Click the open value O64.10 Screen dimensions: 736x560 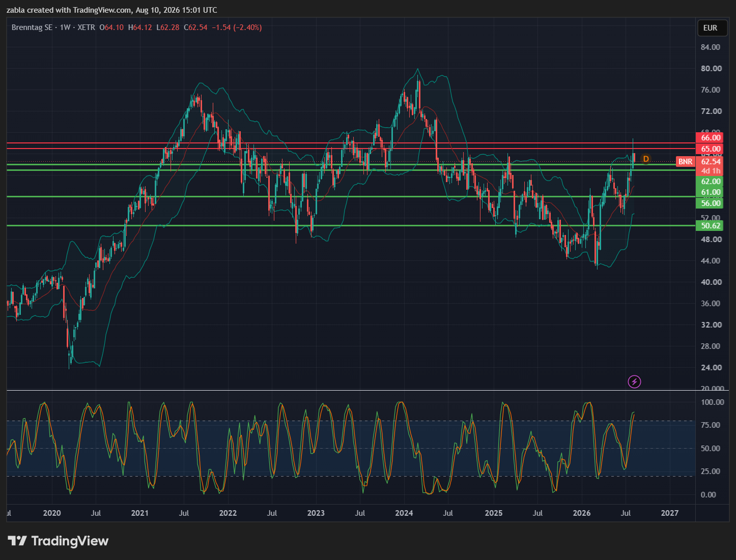111,27
